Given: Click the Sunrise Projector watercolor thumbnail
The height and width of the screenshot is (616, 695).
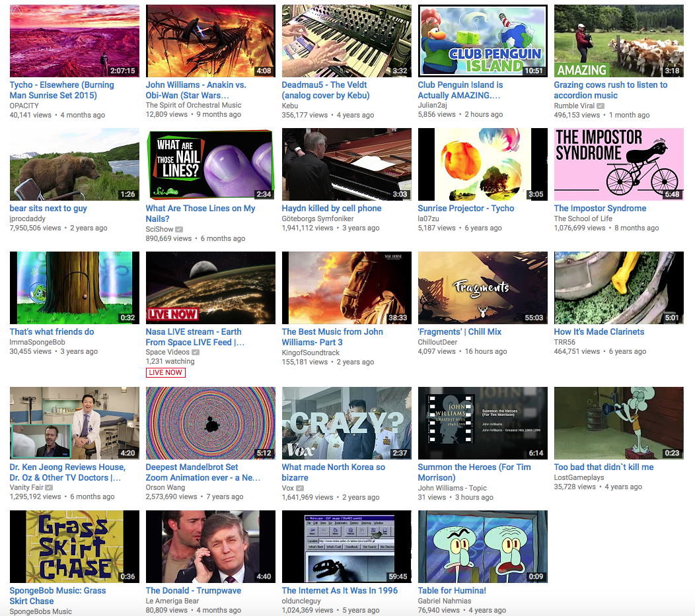Looking at the screenshot, I should tap(483, 164).
